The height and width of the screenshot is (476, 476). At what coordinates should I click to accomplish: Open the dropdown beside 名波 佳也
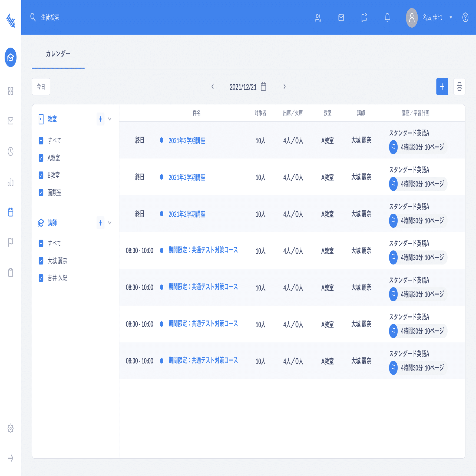(x=451, y=17)
